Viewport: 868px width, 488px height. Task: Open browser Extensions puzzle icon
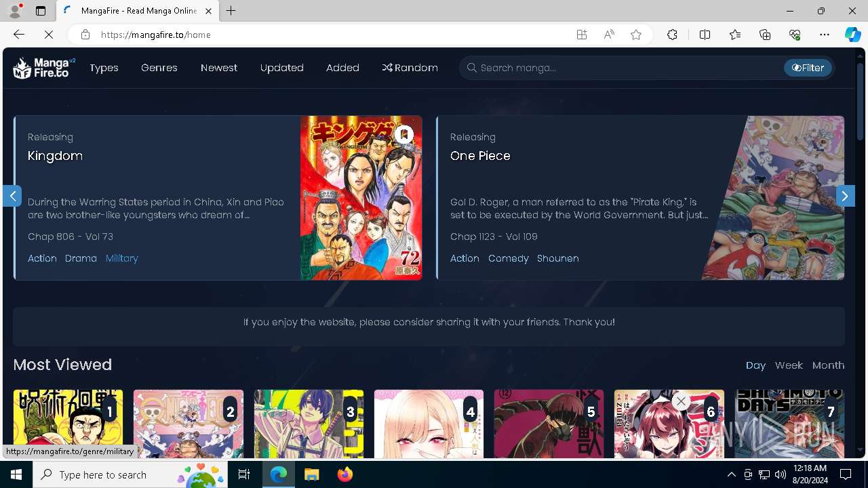(672, 35)
